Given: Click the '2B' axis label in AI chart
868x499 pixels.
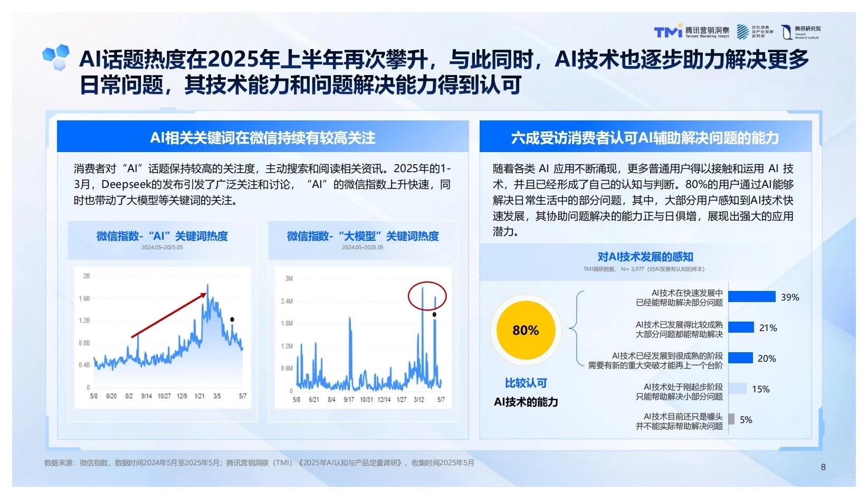Looking at the screenshot, I should (x=87, y=276).
